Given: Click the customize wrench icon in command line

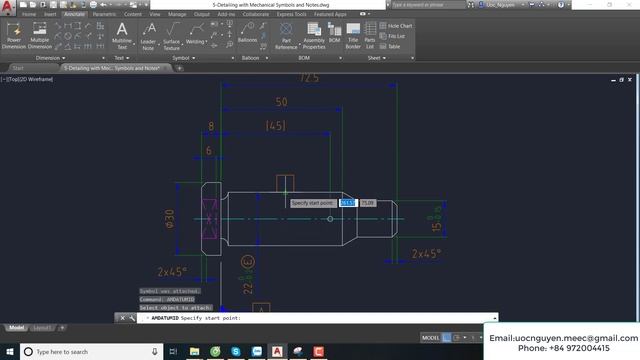Looking at the screenshot, I should (132, 318).
